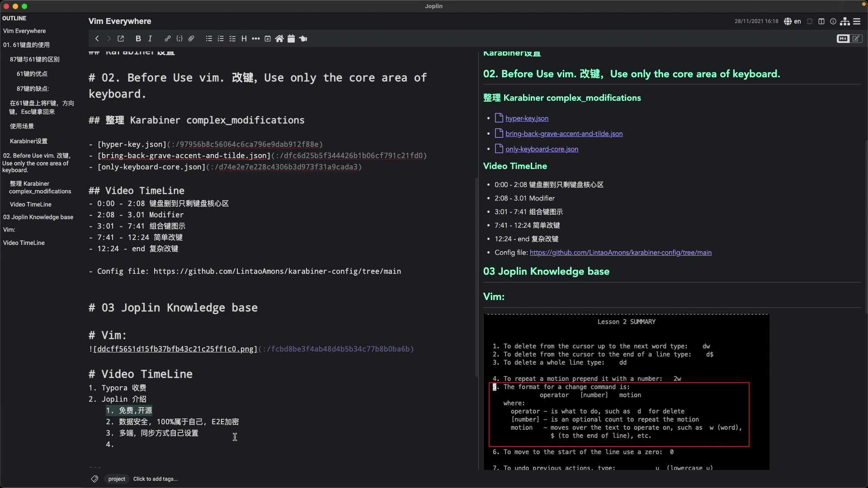Jump to outline item Vim:

[9, 230]
